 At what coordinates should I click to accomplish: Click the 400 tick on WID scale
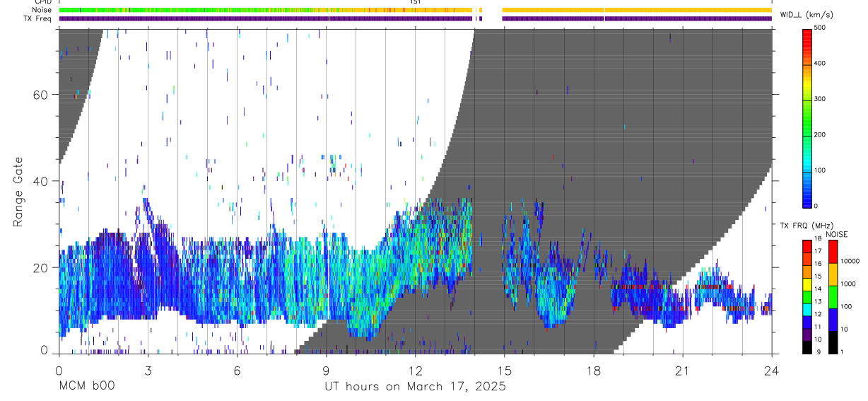point(820,63)
